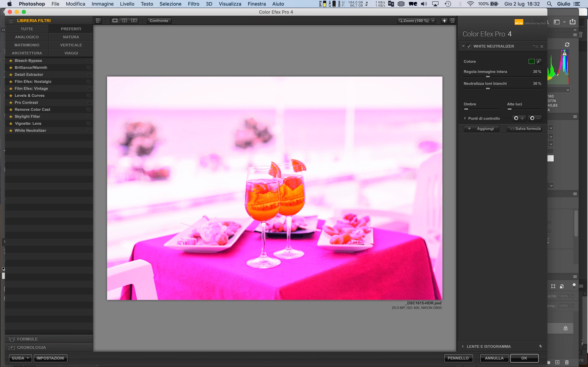
Task: Toggle the background brightness lightbulb icon
Action: 444,21
